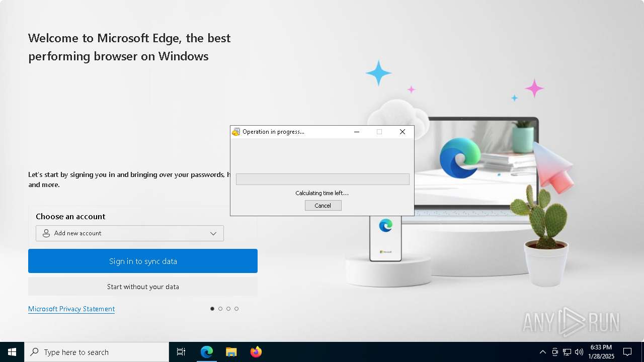The width and height of the screenshot is (644, 362).
Task: Click the Show desktop sliver at taskbar end
Action: [642, 352]
